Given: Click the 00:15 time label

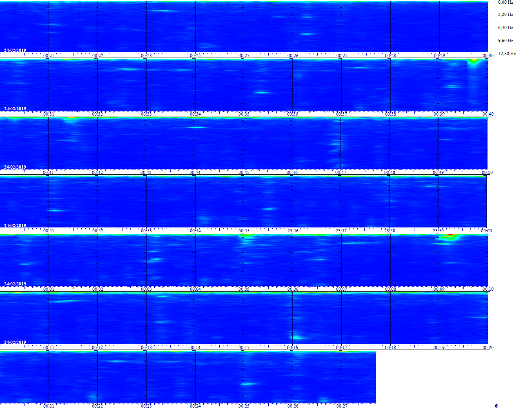Looking at the screenshot, I should (244, 348).
